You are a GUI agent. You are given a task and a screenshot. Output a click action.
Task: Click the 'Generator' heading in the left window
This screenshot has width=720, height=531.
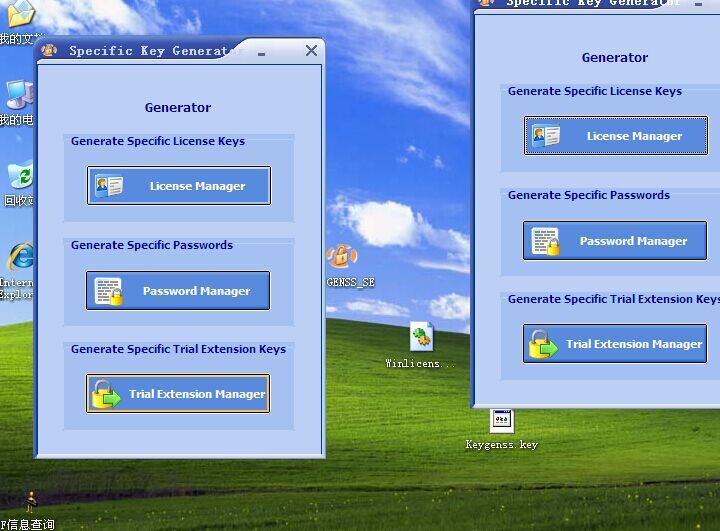178,107
